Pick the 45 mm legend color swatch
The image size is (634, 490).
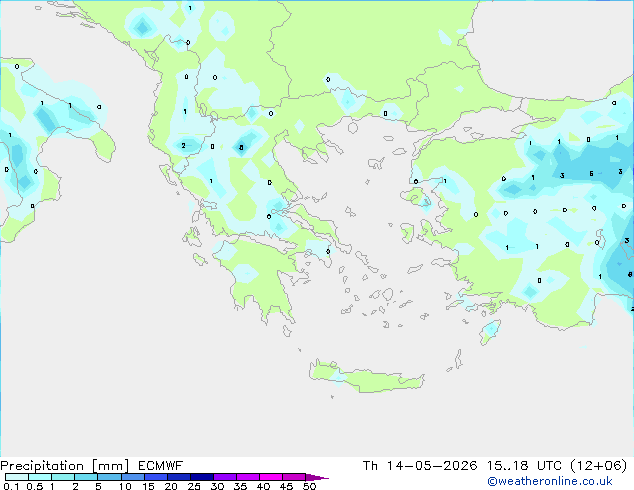(x=294, y=477)
